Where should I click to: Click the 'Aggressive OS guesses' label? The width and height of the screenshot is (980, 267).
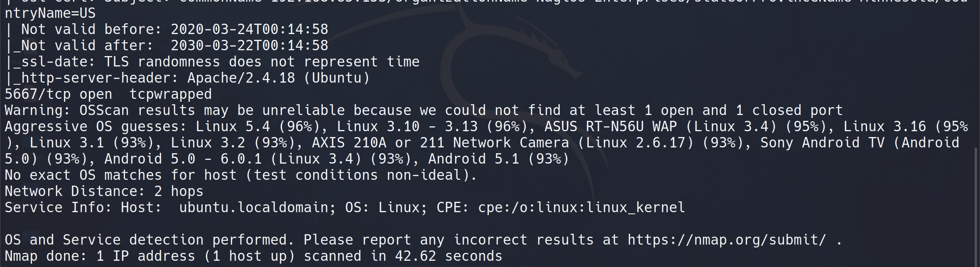click(x=96, y=127)
